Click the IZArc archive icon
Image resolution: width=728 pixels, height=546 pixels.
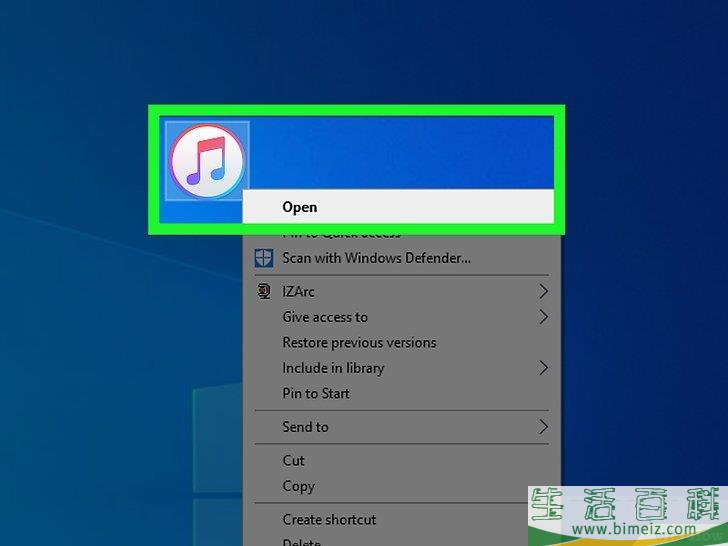coord(264,292)
